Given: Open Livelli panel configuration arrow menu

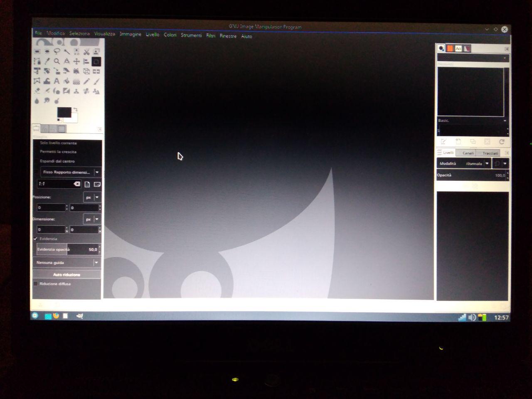Looking at the screenshot, I should pos(507,153).
